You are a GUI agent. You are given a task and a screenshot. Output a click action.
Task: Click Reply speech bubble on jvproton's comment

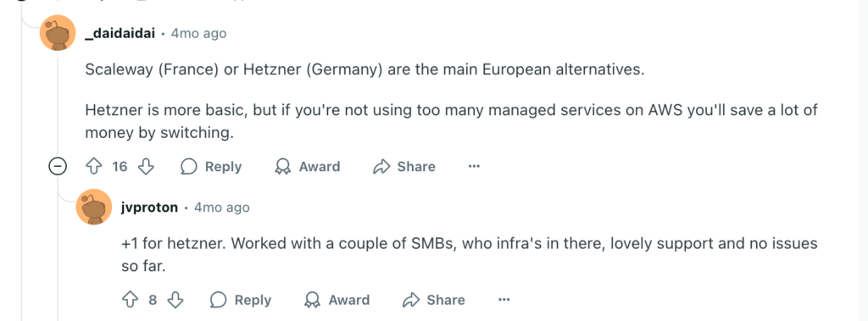(218, 300)
